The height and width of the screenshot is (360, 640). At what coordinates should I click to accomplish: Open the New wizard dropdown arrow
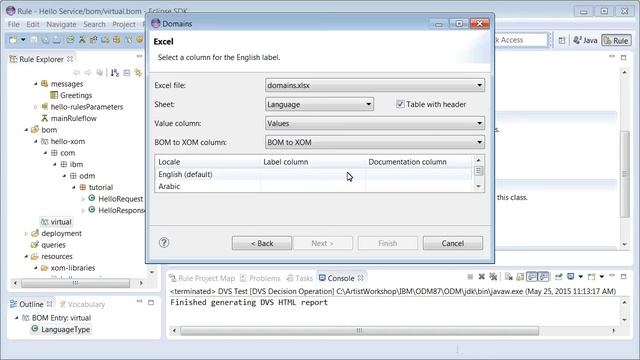(x=23, y=40)
